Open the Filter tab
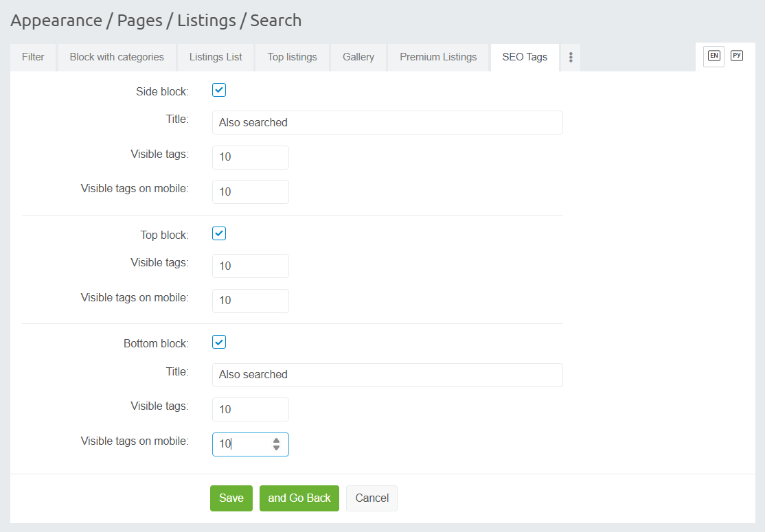 [33, 58]
